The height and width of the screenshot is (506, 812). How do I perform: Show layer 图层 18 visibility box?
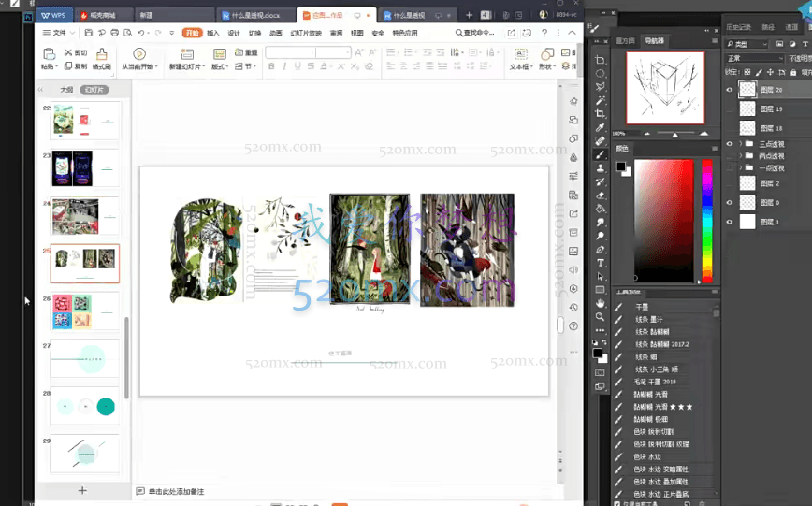click(730, 128)
